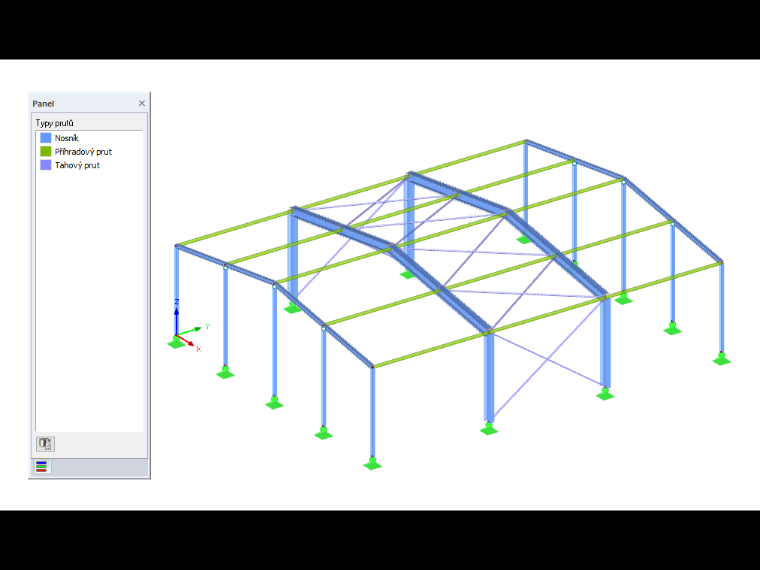Image resolution: width=760 pixels, height=570 pixels.
Task: Click the blue Nosník color swatch
Action: click(x=46, y=138)
